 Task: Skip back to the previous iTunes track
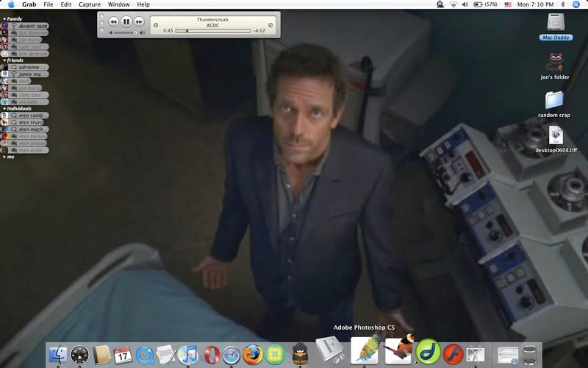pos(113,22)
